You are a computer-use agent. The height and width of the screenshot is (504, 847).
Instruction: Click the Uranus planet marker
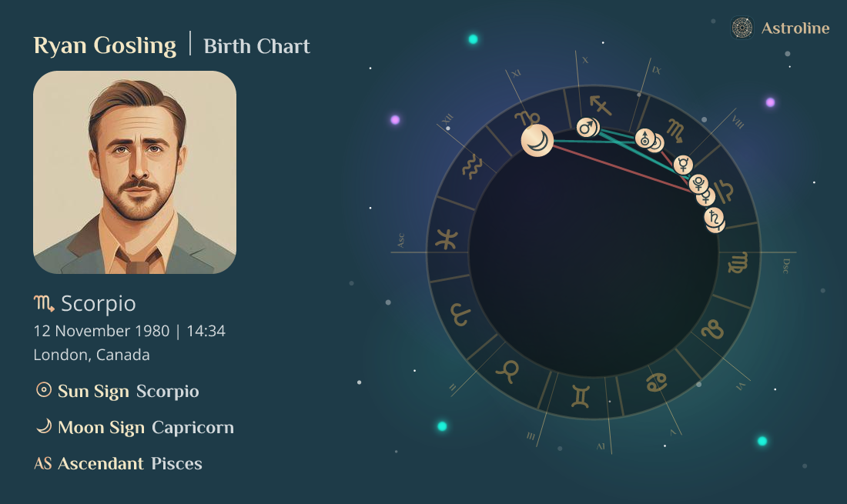[x=644, y=139]
